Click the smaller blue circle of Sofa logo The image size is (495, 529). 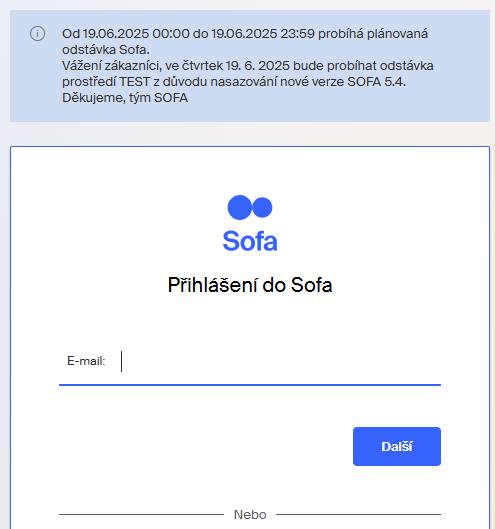pos(262,207)
